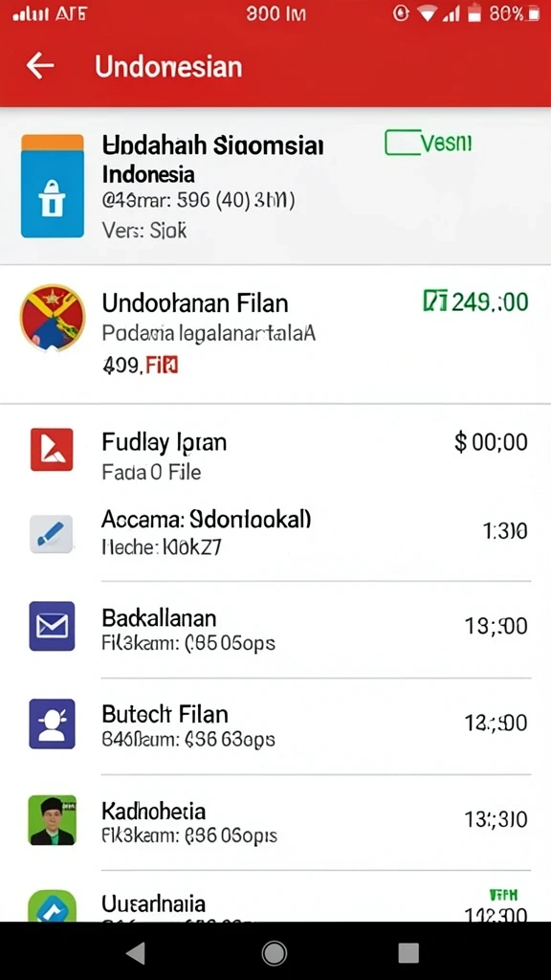Open recent apps square button
Image resolution: width=551 pixels, height=980 pixels.
click(x=408, y=952)
